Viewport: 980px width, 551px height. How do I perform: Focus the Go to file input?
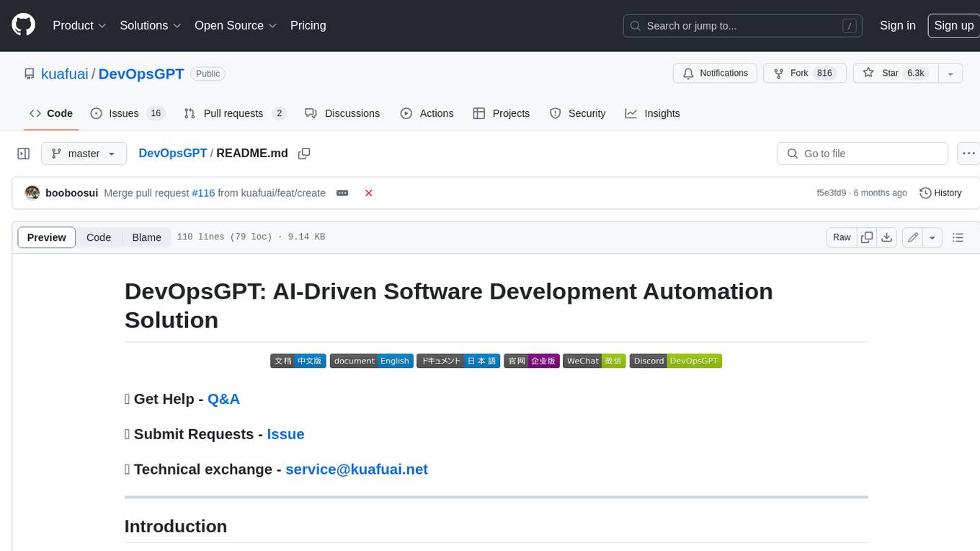click(x=863, y=154)
